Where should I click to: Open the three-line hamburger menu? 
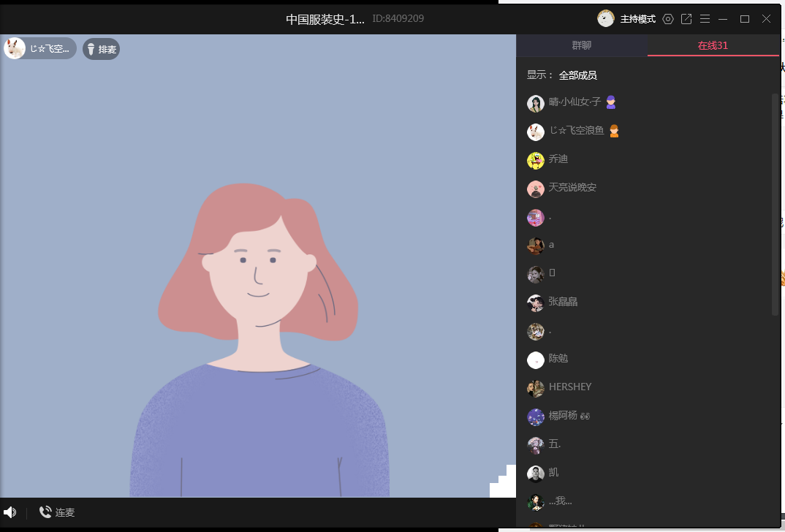[x=705, y=19]
